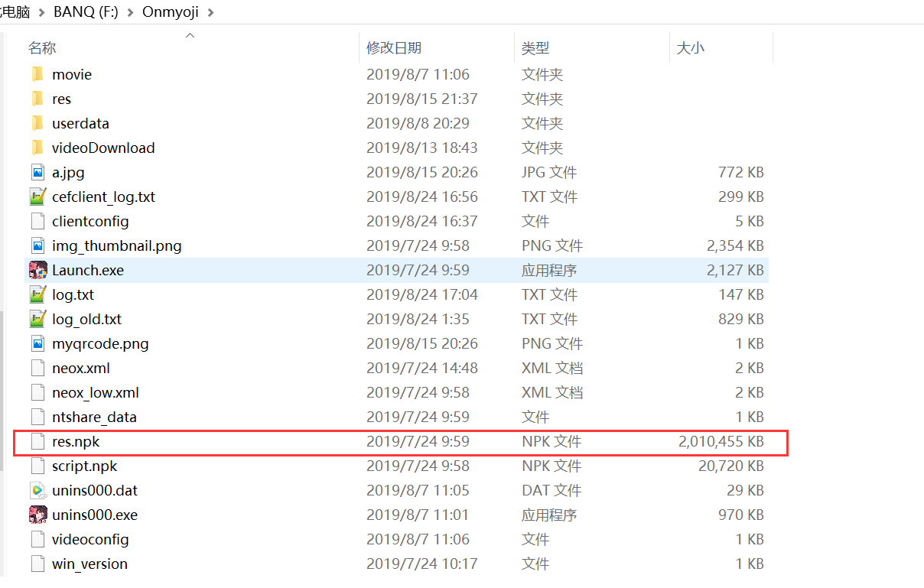Click the ntshare_data file icon
The width and height of the screenshot is (924, 588).
coord(37,417)
